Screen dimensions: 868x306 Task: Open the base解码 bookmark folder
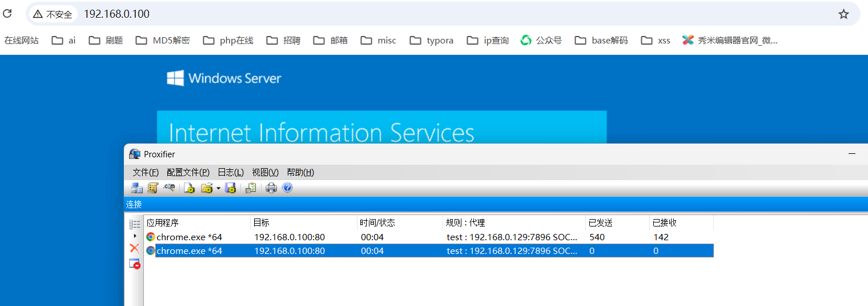[x=601, y=40]
